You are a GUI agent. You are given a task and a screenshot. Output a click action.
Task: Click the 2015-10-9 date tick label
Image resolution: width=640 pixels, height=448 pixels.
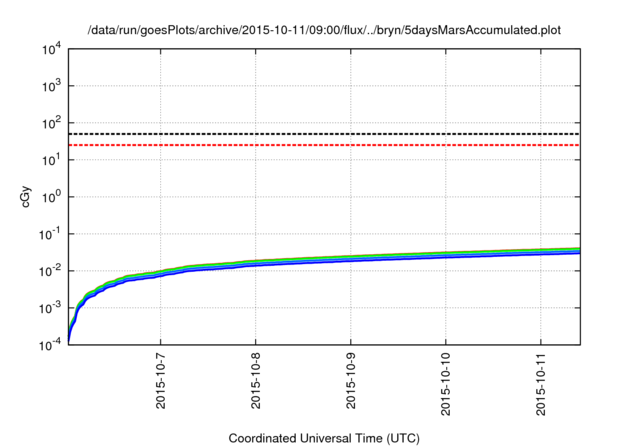(x=351, y=382)
